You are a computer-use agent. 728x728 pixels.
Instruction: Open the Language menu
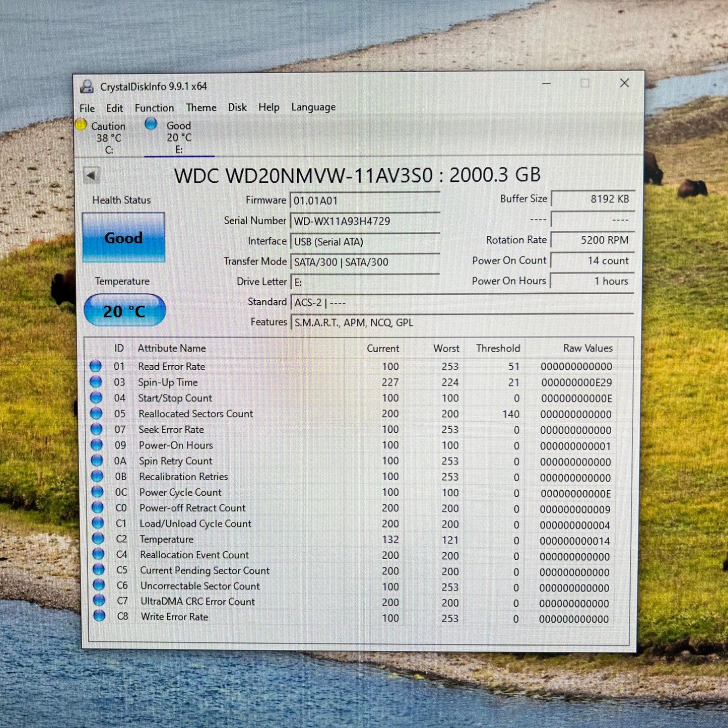pyautogui.click(x=313, y=107)
